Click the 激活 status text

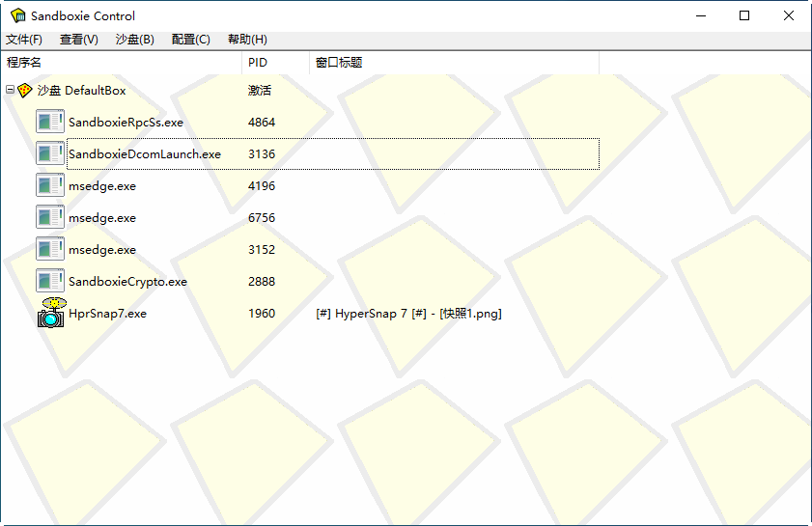(260, 91)
